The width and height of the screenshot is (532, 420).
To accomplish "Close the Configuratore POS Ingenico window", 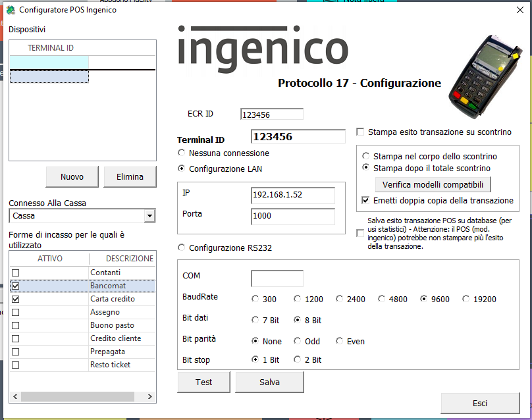I will point(519,10).
